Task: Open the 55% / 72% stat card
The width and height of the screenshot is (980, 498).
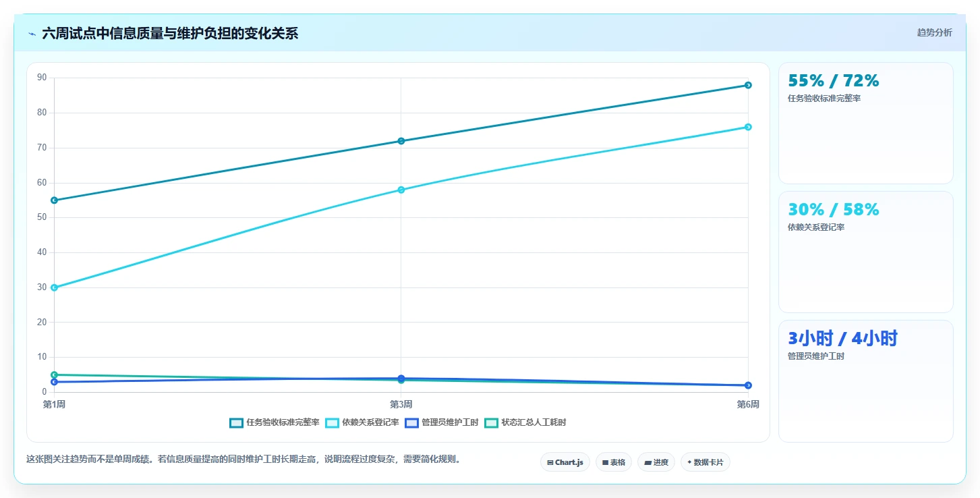Action: click(x=866, y=123)
